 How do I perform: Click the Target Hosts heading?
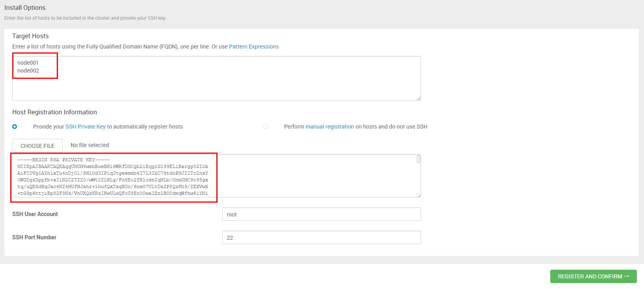pos(30,36)
